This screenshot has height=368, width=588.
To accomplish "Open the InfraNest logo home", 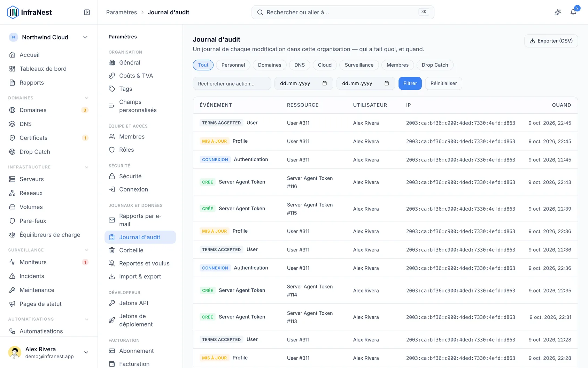I will [x=29, y=12].
